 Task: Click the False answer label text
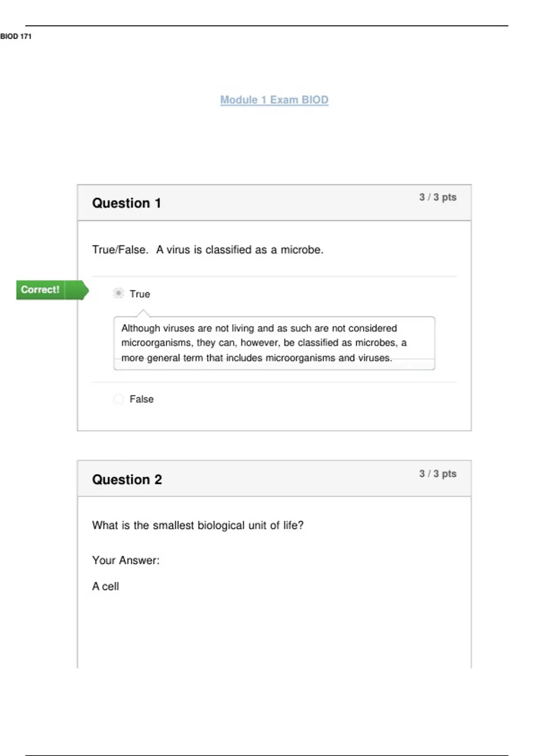pos(142,399)
